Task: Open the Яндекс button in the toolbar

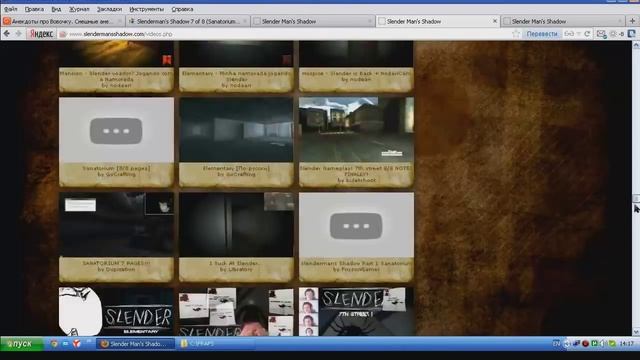Action: click(41, 34)
